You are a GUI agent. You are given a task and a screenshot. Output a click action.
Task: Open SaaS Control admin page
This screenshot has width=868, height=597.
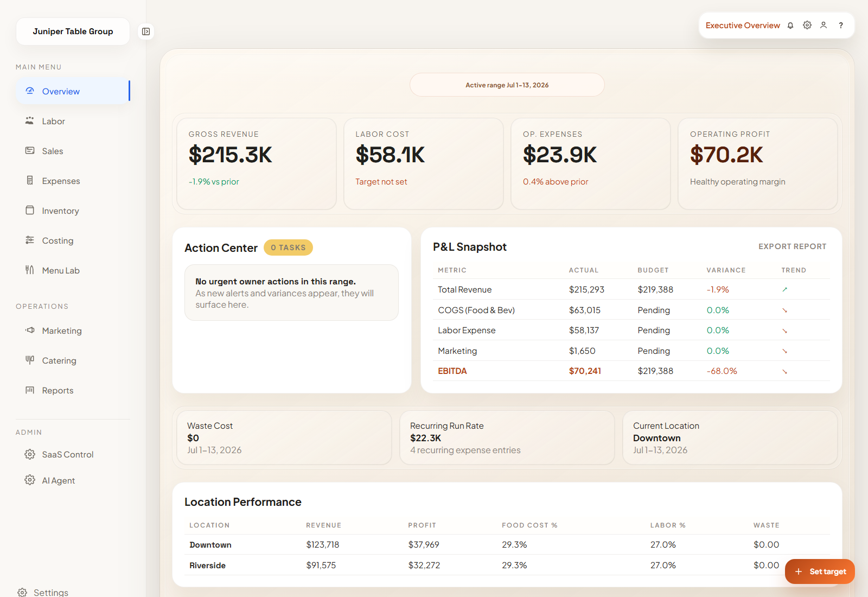(x=73, y=454)
